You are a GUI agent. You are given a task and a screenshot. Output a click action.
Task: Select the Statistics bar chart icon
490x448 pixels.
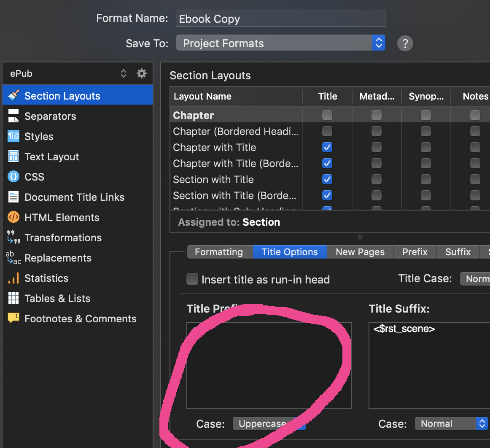[13, 278]
